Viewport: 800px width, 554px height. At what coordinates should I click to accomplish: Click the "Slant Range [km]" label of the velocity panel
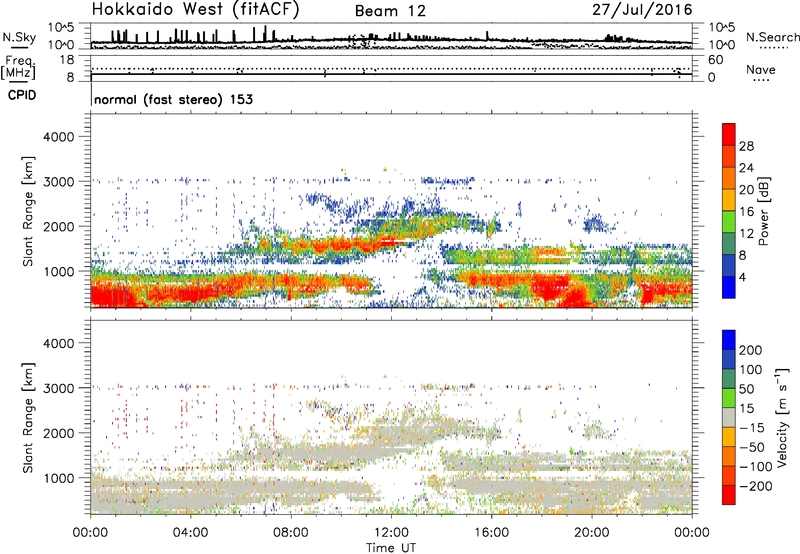click(28, 418)
